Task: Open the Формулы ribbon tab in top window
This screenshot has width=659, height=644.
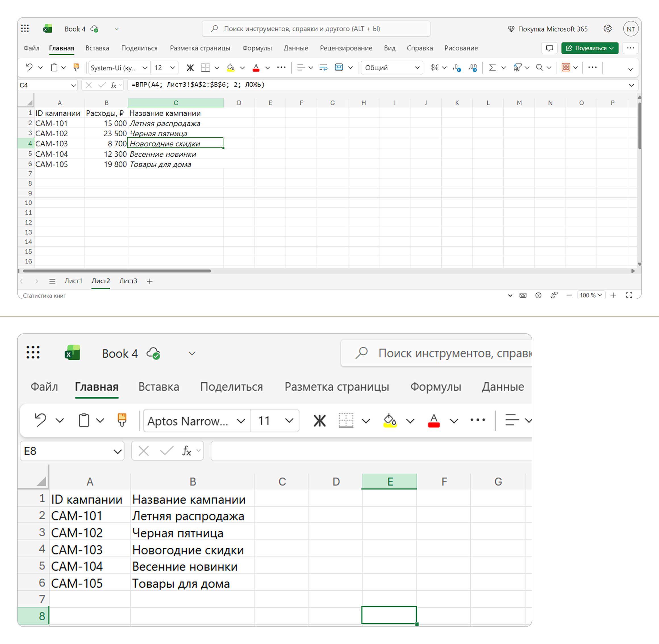Action: click(257, 48)
